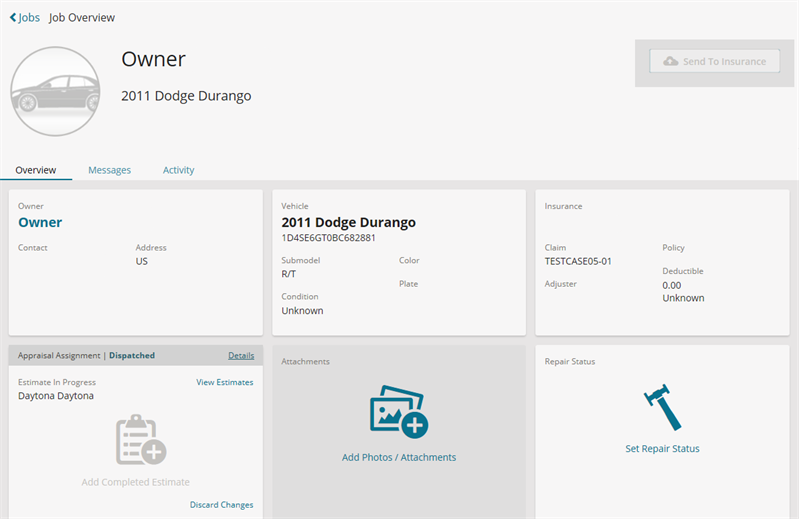Screen dimensions: 799x519
Task: Click the Send To Insurance button
Action: pyautogui.click(x=714, y=61)
